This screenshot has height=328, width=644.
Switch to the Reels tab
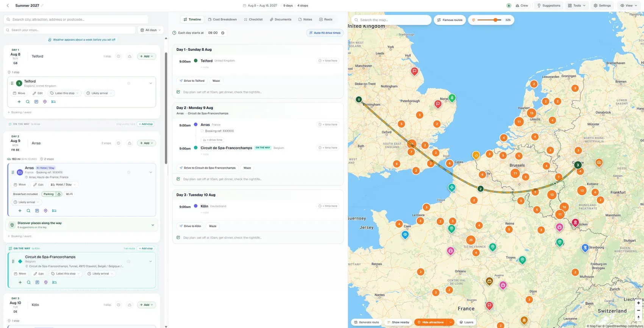(326, 19)
